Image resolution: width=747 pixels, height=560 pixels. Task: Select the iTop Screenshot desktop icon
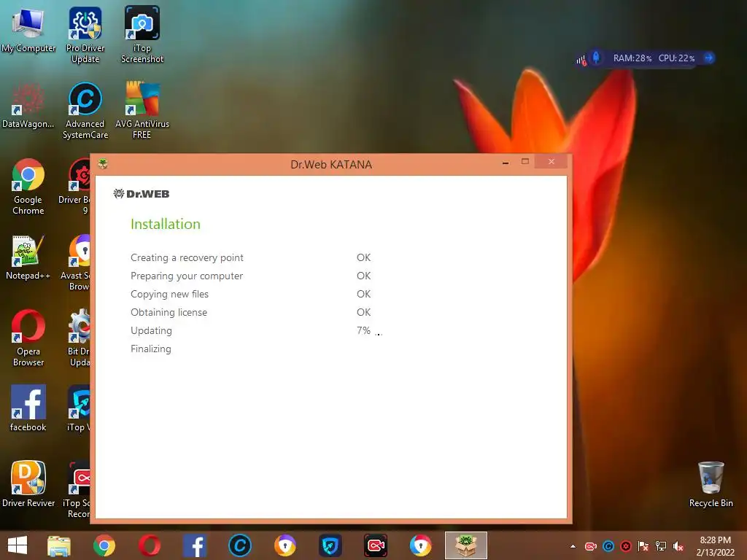[x=142, y=35]
